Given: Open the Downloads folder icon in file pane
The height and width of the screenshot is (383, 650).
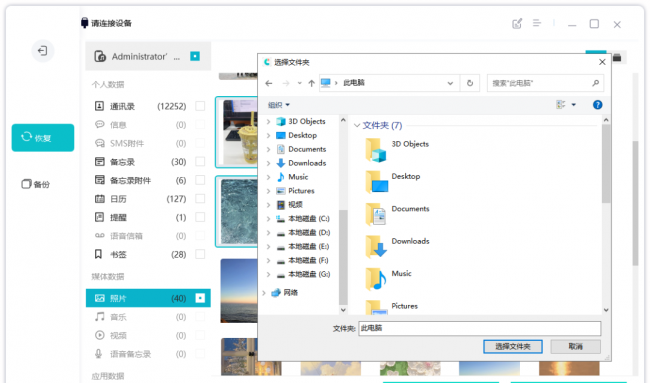Looking at the screenshot, I should click(376, 247).
